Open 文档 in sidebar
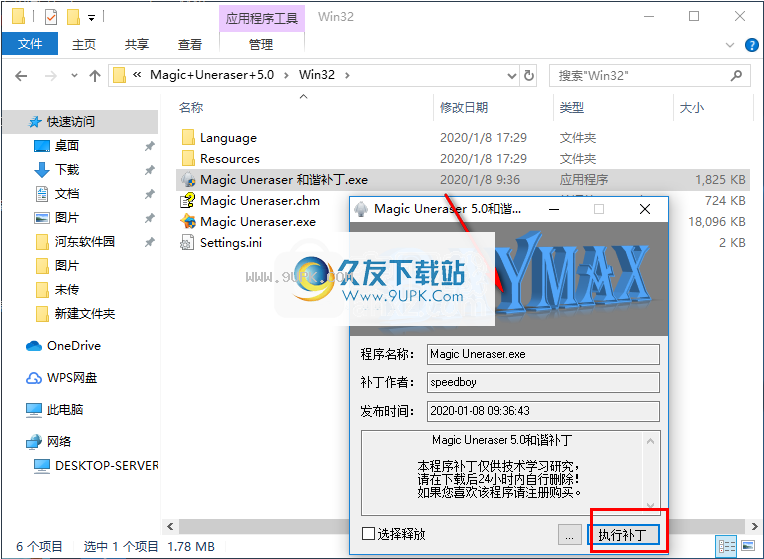764x559 pixels. tap(67, 193)
